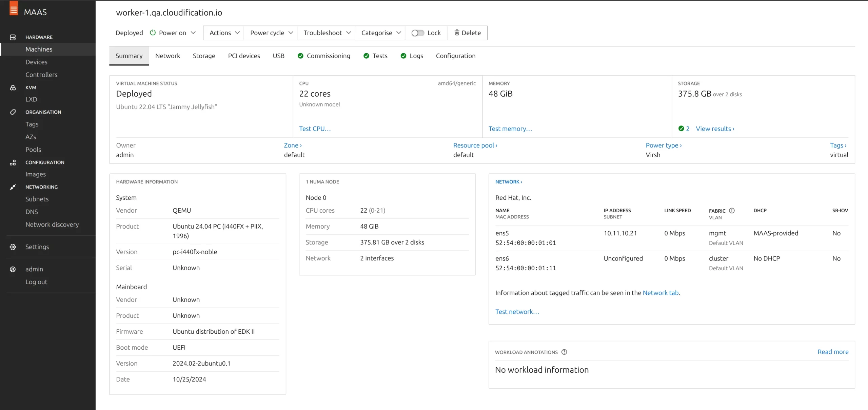Open the Categorise dropdown
The image size is (868, 410).
tap(380, 33)
